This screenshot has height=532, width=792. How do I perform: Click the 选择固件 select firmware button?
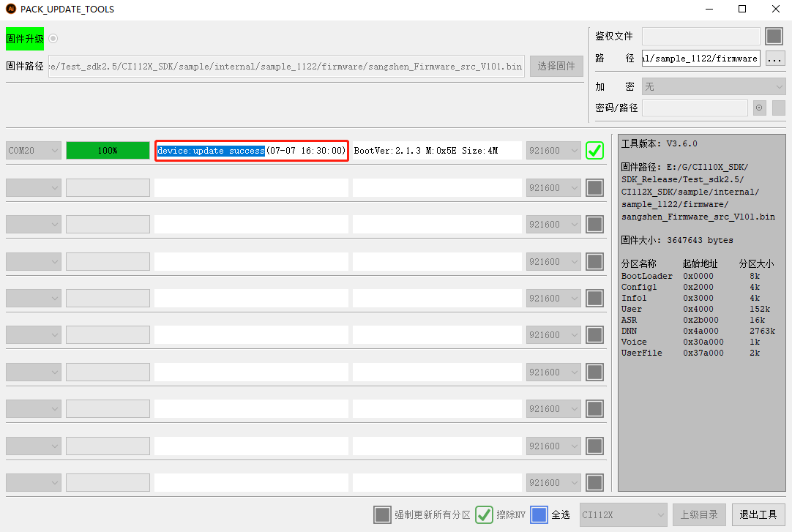point(556,66)
